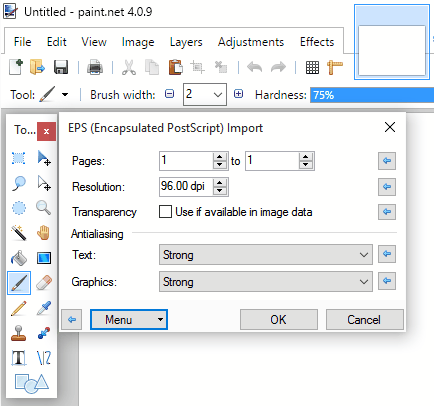The image size is (434, 406).
Task: Click the Deselect icon in toolbar
Action: (x=220, y=67)
